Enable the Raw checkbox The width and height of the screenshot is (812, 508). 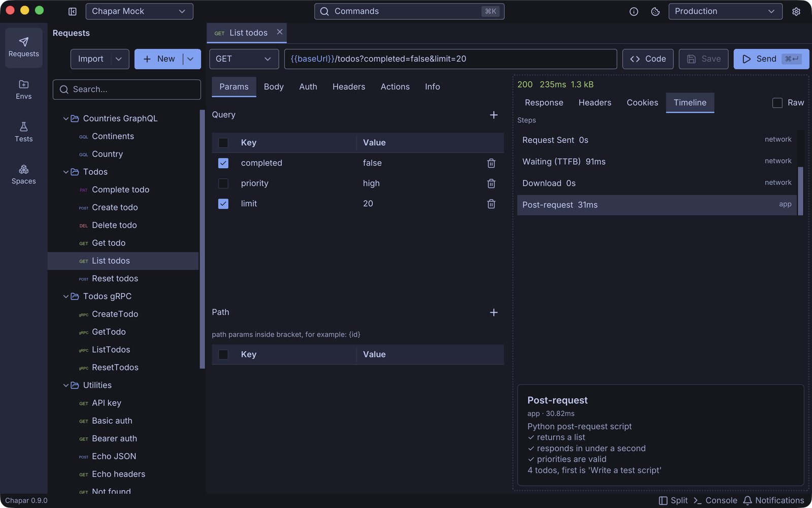[777, 103]
